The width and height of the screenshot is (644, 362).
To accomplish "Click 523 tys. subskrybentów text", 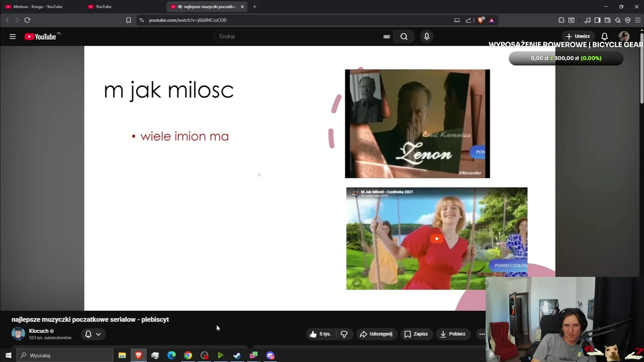I will tap(50, 338).
